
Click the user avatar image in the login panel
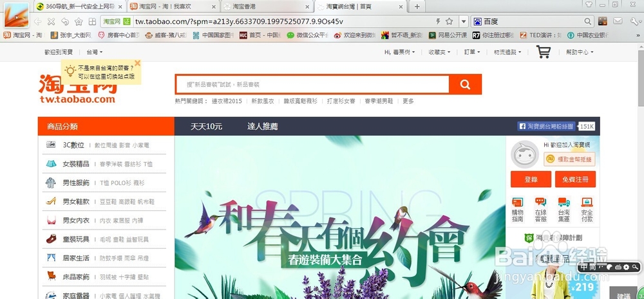524,154
